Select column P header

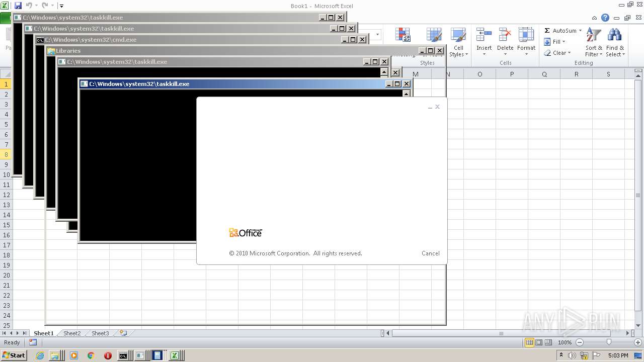[512, 74]
